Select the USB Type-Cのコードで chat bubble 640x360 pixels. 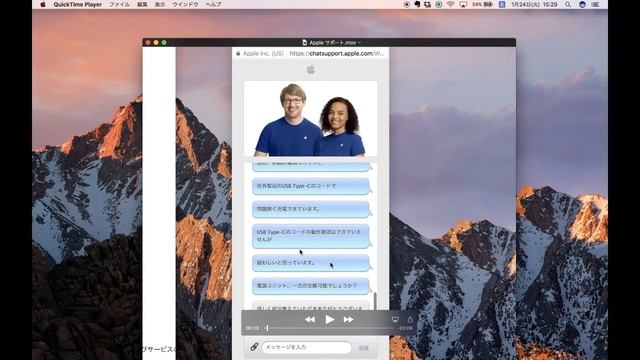tap(311, 186)
